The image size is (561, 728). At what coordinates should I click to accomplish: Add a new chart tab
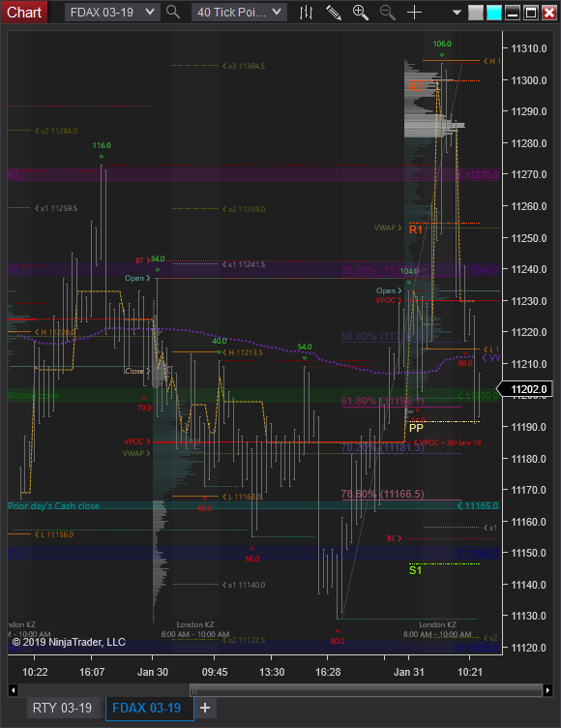tap(205, 708)
